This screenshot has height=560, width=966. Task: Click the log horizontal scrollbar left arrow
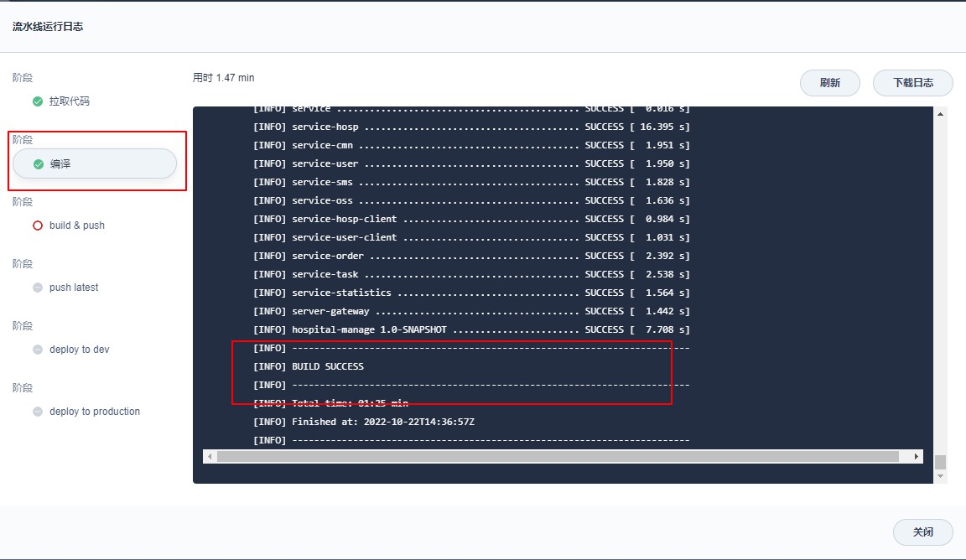tap(210, 457)
